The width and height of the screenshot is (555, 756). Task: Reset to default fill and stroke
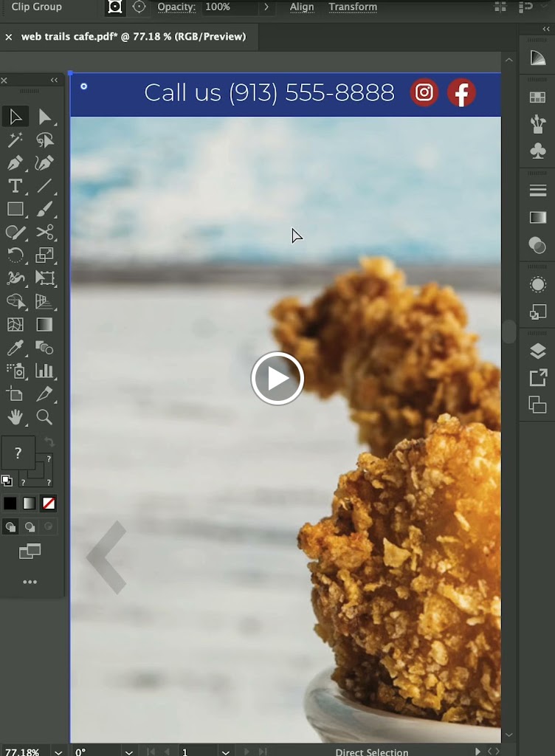[x=7, y=480]
